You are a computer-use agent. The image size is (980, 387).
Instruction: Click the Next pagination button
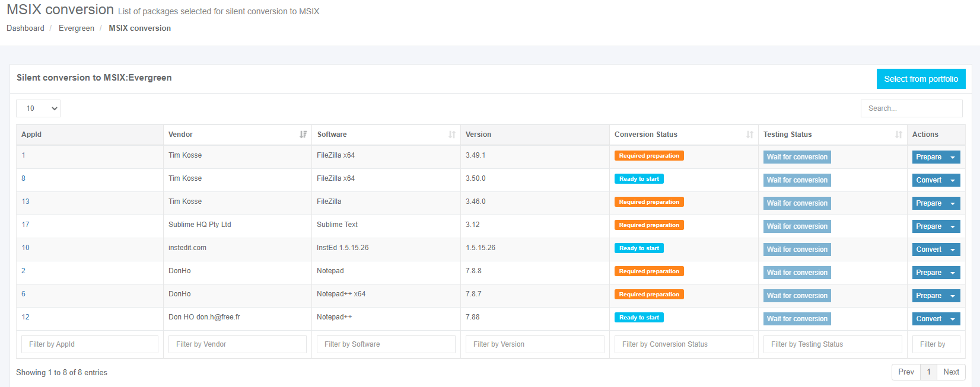[951, 372]
